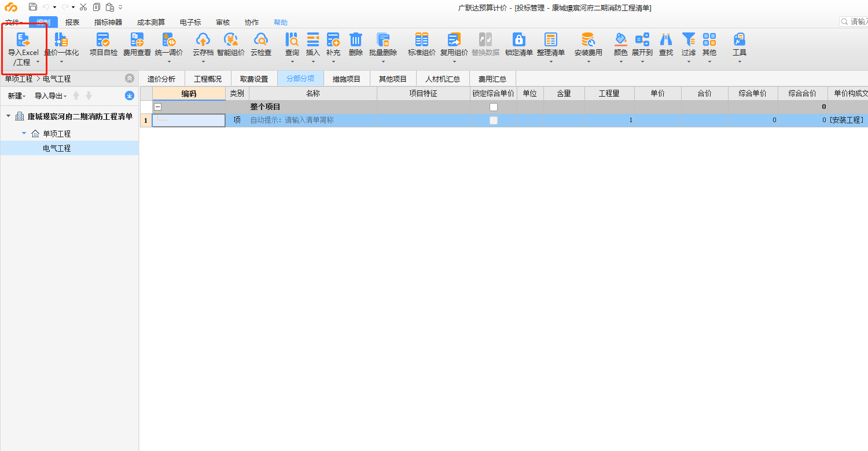Open the customize quick access toolbar arrow

pos(120,7)
